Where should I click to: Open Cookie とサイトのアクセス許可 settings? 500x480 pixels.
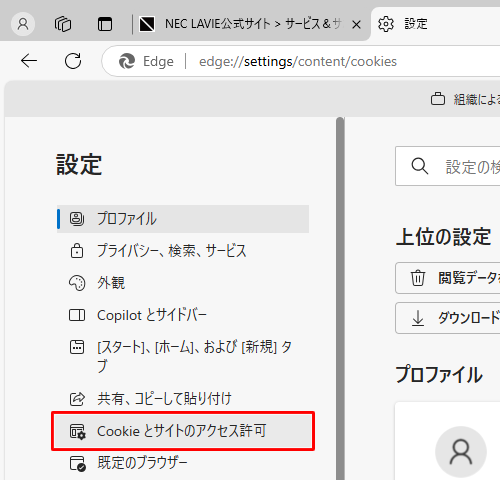pyautogui.click(x=183, y=431)
